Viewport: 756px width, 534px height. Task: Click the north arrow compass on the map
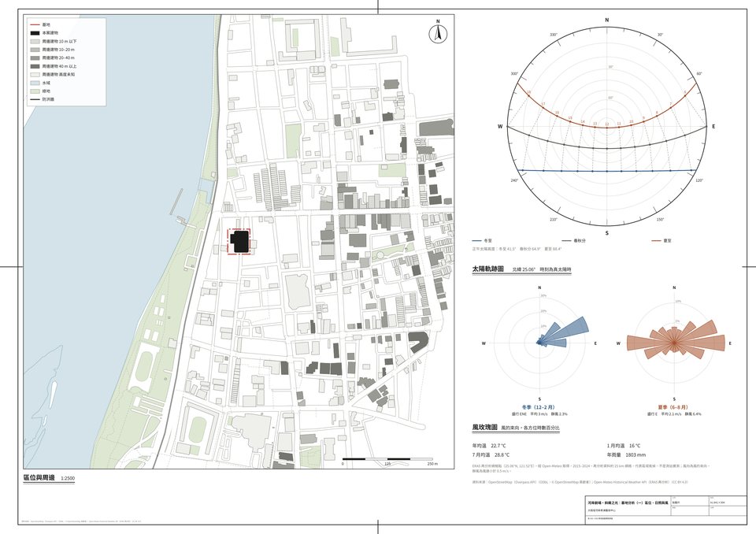pyautogui.click(x=438, y=33)
